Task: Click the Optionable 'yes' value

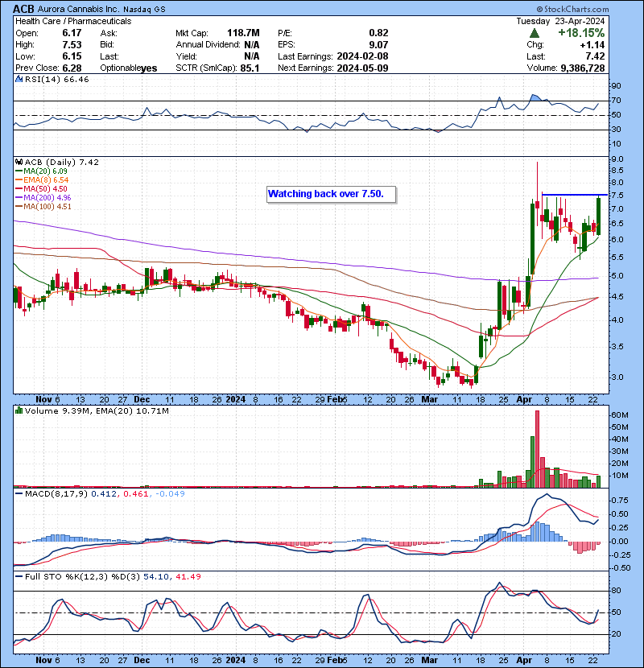Action: point(148,68)
